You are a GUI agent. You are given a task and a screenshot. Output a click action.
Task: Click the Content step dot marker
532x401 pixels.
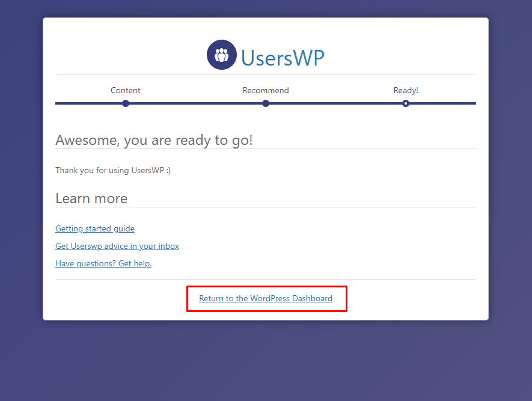coord(126,103)
